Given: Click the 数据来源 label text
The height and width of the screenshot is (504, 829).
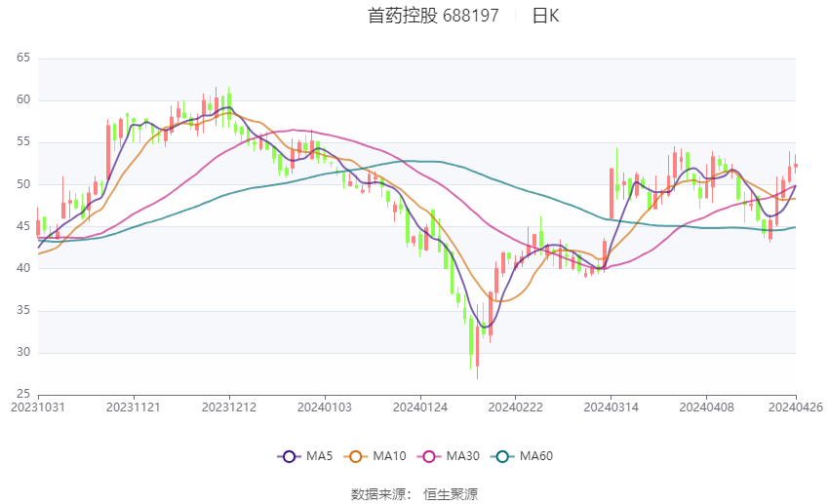Looking at the screenshot, I should [377, 494].
